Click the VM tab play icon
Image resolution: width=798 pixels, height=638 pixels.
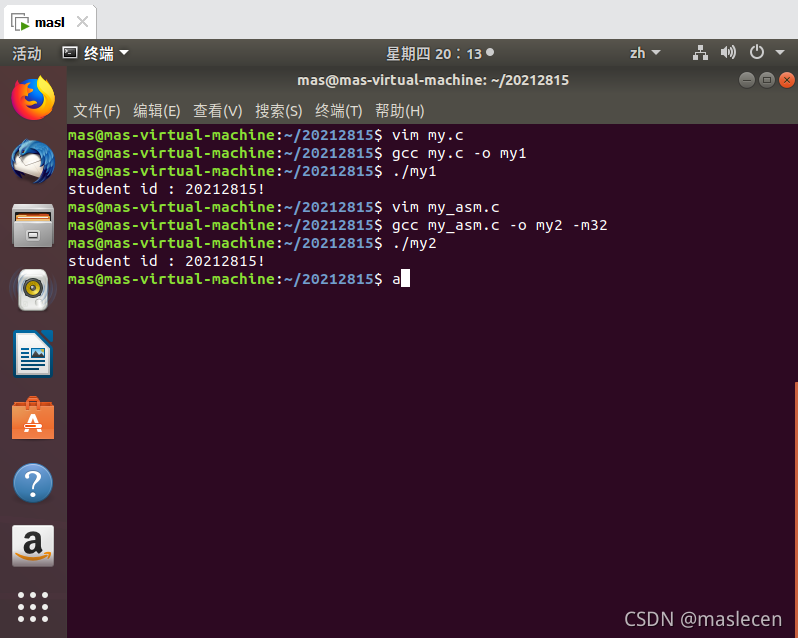[x=20, y=22]
